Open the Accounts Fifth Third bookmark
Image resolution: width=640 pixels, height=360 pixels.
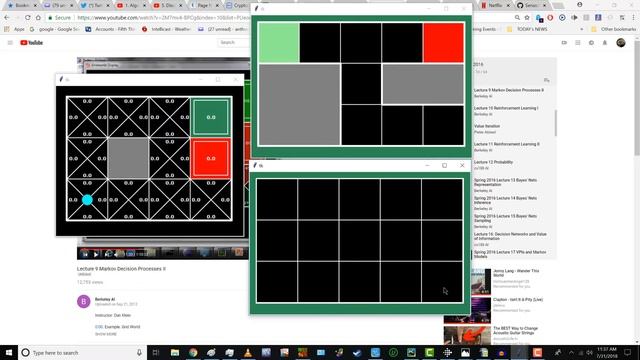[x=110, y=29]
